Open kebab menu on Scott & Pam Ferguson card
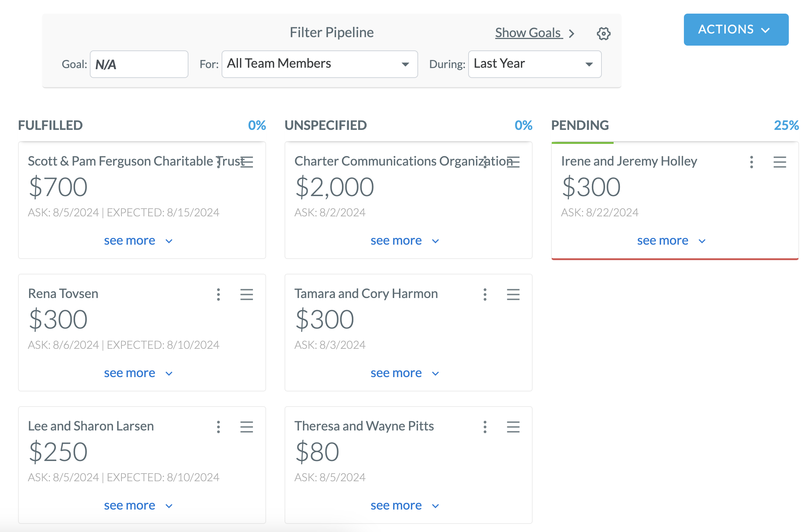This screenshot has height=532, width=812. coord(219,162)
